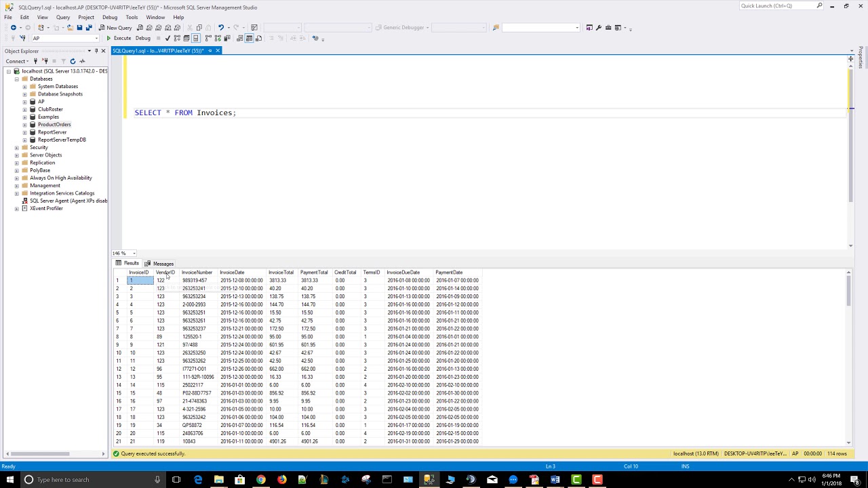
Task: Open the Help menu
Action: pyautogui.click(x=178, y=17)
